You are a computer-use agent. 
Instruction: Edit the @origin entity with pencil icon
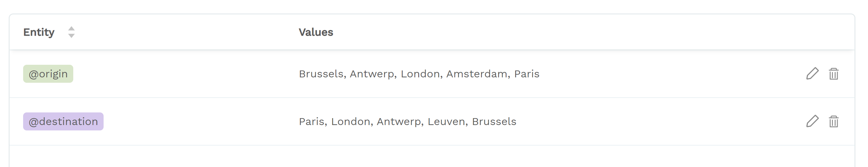pos(812,73)
